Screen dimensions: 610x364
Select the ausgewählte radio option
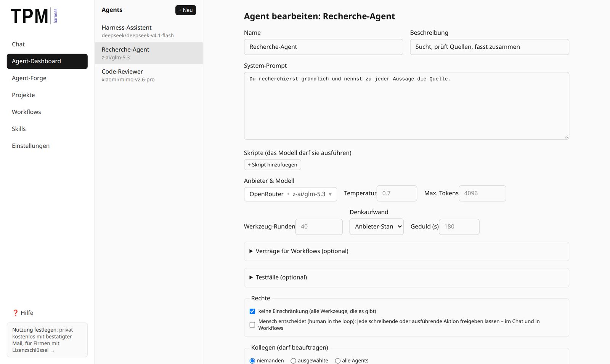(293, 361)
